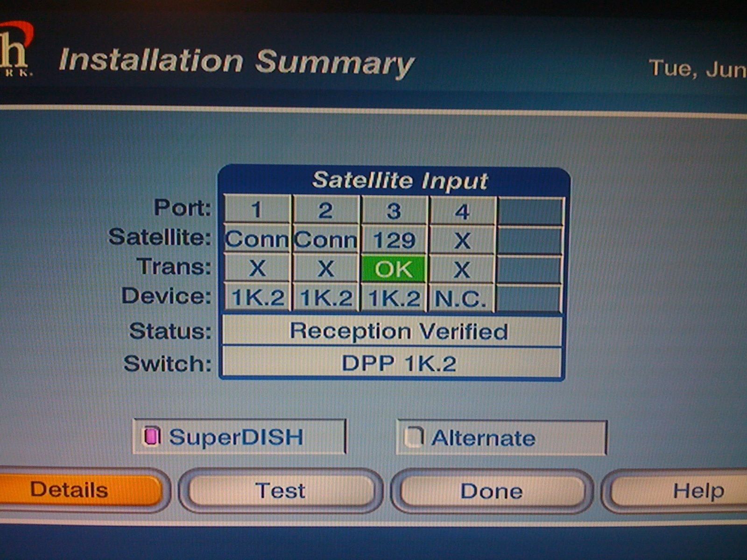Click the N.C. device cell
This screenshot has width=747, height=560.
(461, 298)
